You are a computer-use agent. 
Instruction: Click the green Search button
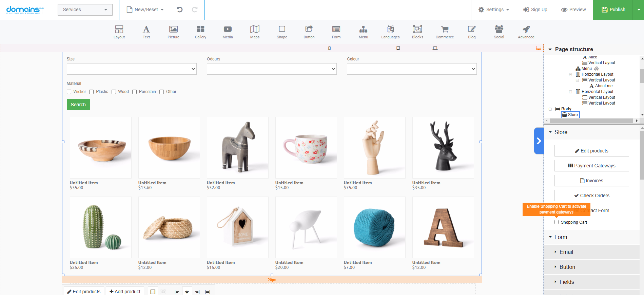tap(78, 105)
